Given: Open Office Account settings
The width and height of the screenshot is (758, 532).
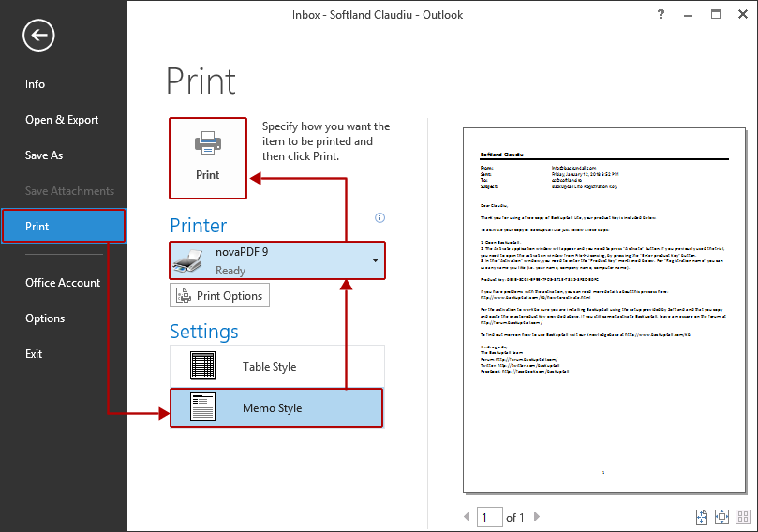Looking at the screenshot, I should click(x=63, y=283).
